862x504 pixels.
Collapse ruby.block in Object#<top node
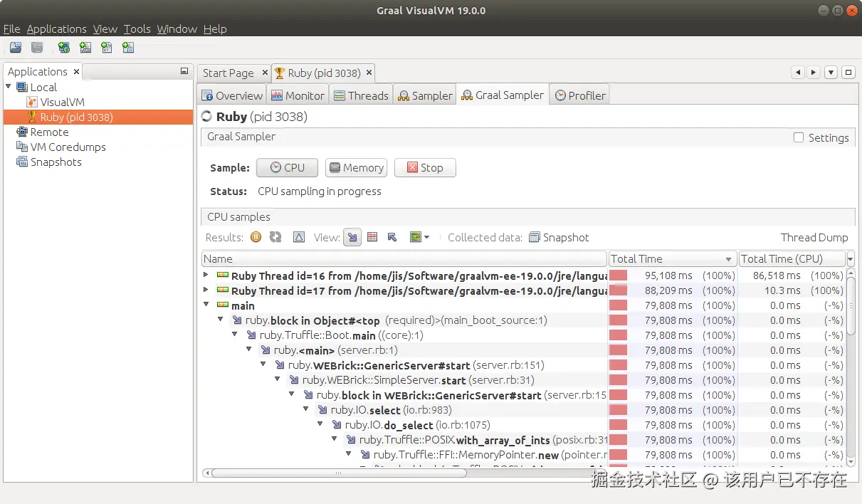221,320
